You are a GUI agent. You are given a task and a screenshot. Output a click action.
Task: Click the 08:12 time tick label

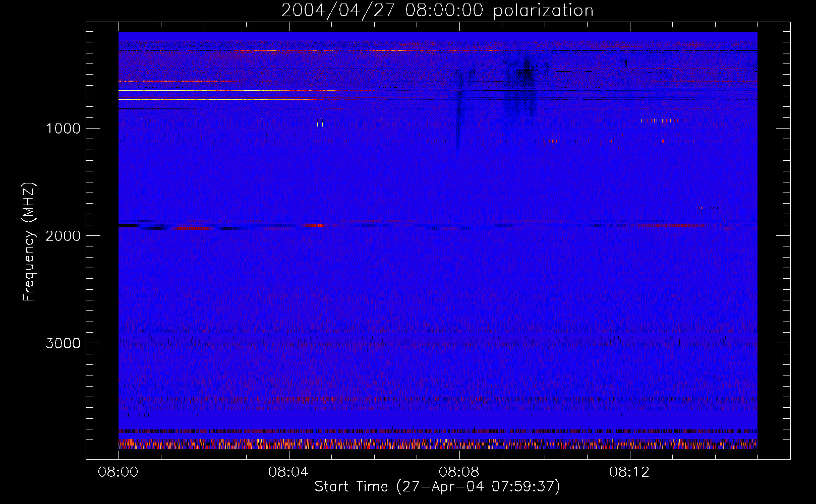[x=629, y=472]
